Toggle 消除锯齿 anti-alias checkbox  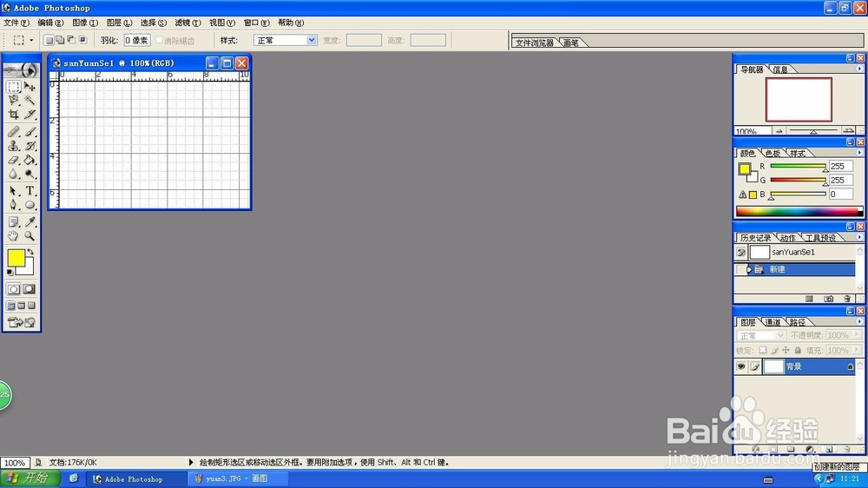coord(160,40)
